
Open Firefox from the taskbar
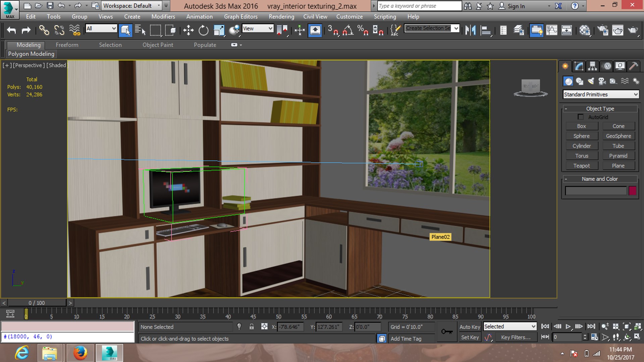pyautogui.click(x=80, y=353)
